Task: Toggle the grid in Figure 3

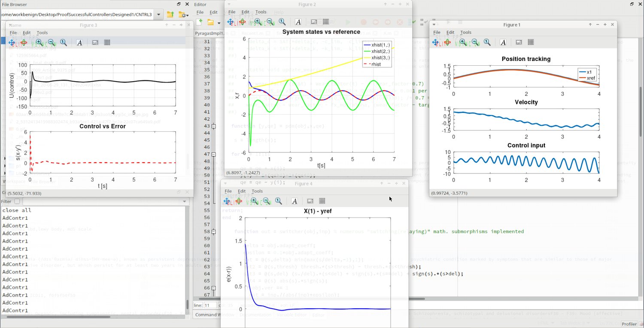Action: pyautogui.click(x=107, y=43)
